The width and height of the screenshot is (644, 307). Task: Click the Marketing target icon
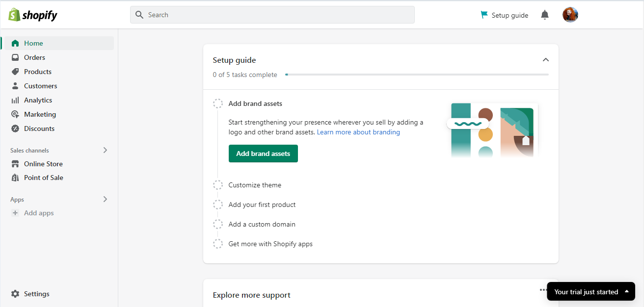click(15, 114)
